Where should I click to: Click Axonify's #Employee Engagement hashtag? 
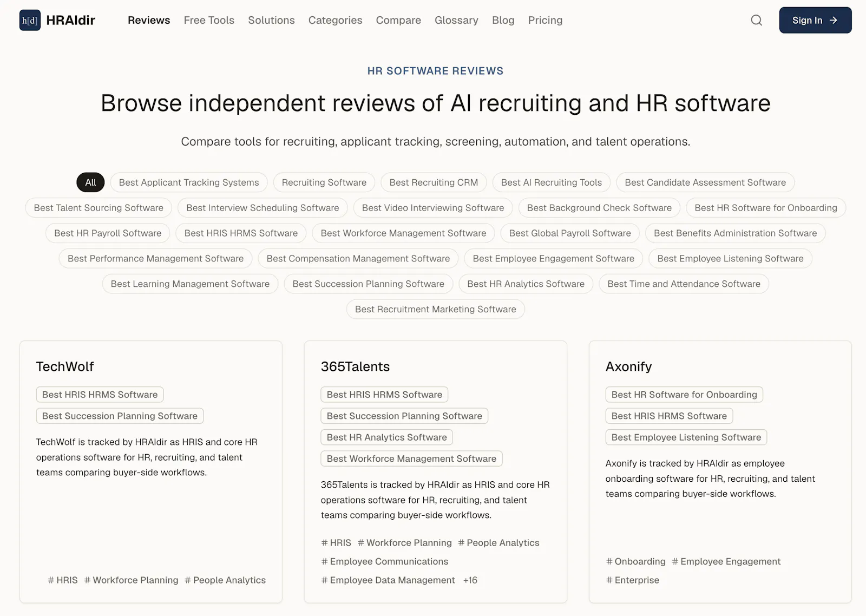pyautogui.click(x=726, y=561)
